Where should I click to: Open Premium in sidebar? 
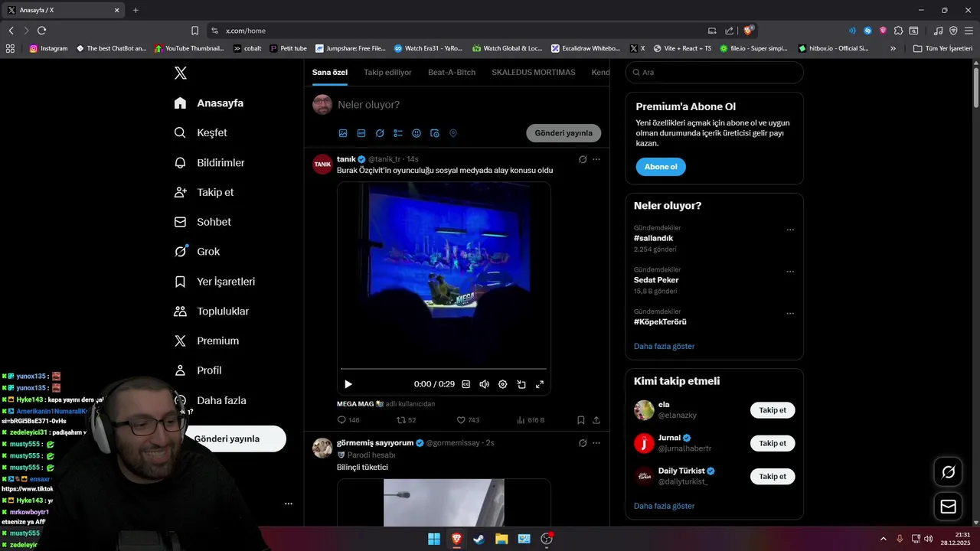(206, 341)
